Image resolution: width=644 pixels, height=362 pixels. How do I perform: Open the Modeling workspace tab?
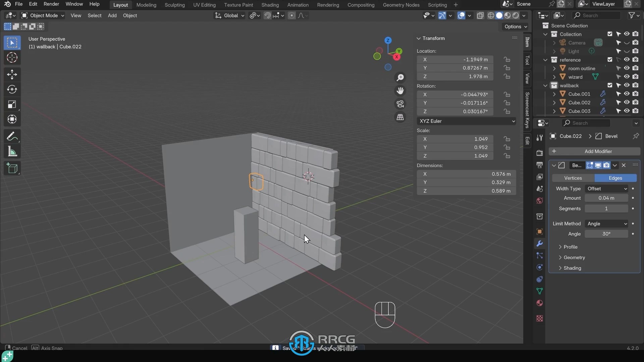[146, 5]
